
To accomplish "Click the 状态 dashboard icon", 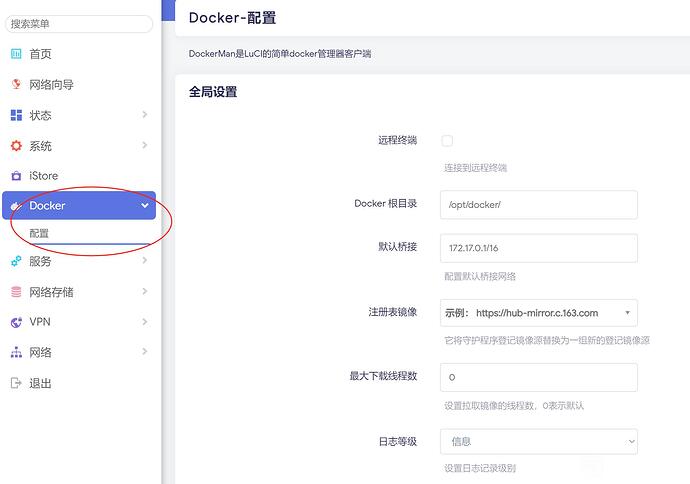I will pos(16,116).
